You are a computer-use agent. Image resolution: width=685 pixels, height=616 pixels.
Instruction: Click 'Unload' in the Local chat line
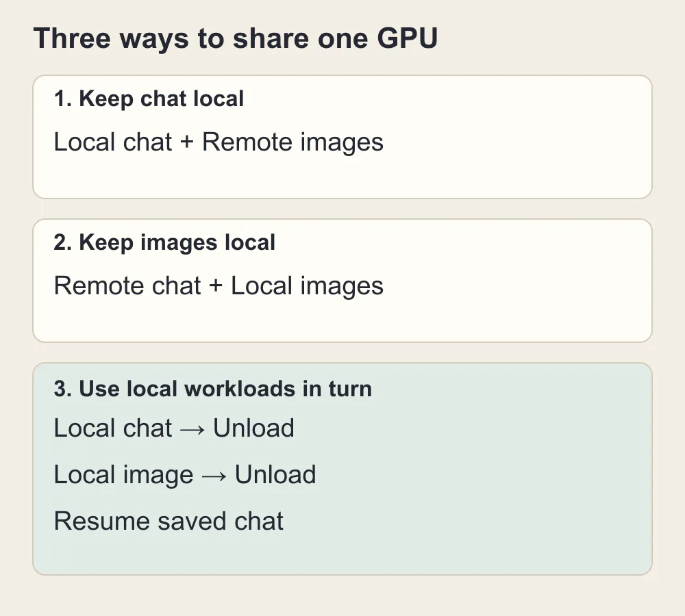(254, 428)
